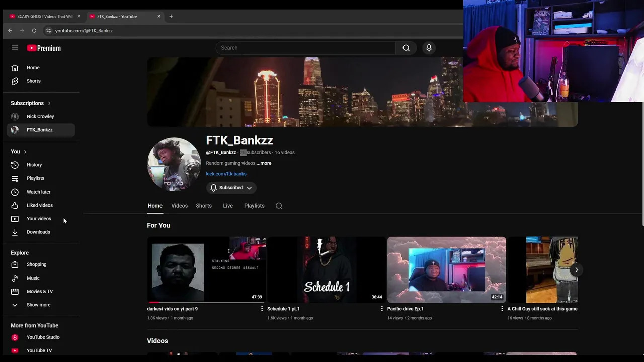Image resolution: width=644 pixels, height=362 pixels.
Task: Search the channel with magnifier icon
Action: pos(279,206)
